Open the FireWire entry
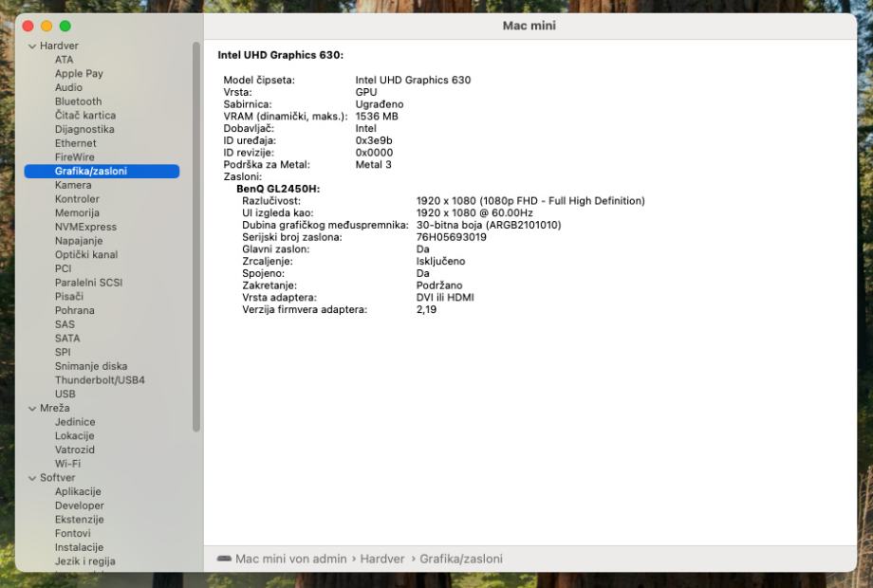 [x=75, y=156]
